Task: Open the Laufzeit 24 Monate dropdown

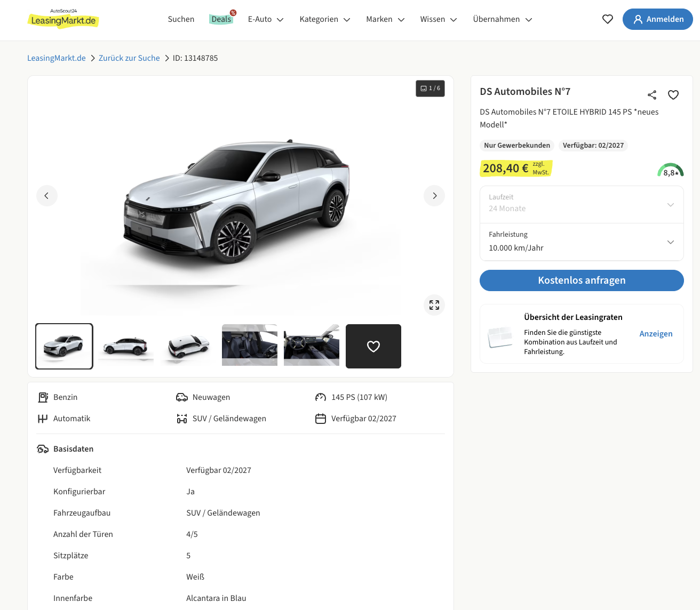Action: tap(582, 205)
